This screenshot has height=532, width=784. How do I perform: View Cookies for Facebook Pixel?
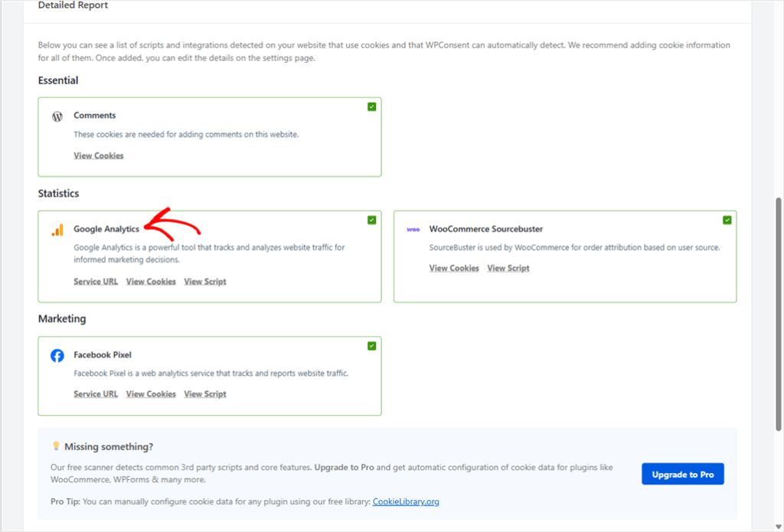click(x=151, y=394)
